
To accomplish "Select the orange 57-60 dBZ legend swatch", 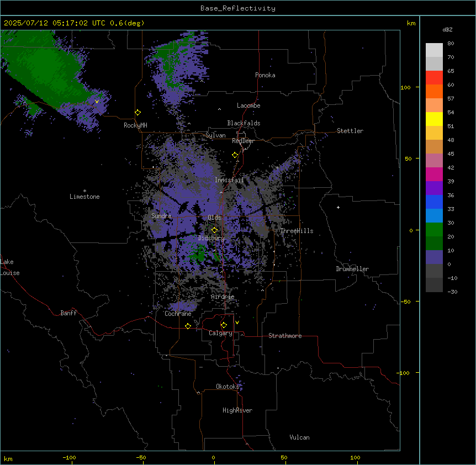I will (434, 91).
